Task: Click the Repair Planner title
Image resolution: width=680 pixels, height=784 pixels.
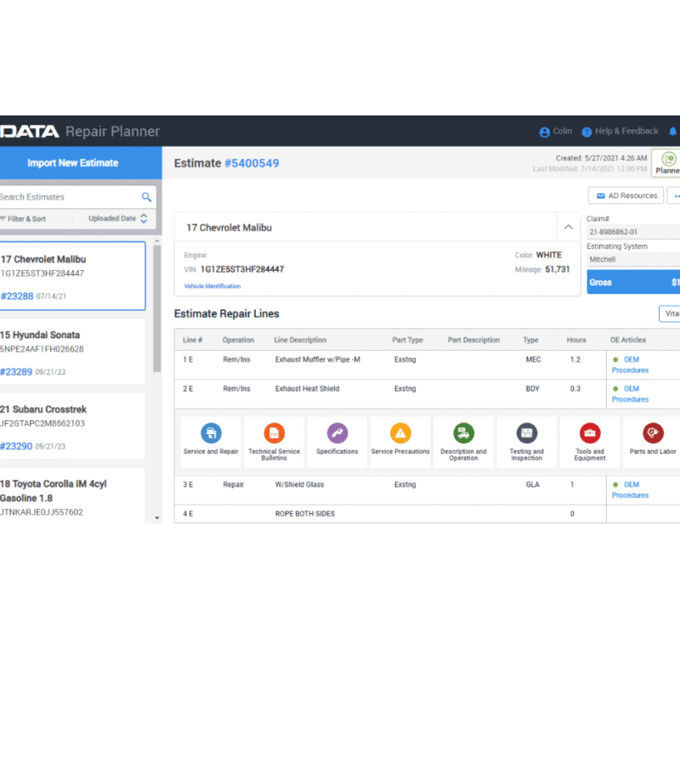Action: [x=112, y=132]
